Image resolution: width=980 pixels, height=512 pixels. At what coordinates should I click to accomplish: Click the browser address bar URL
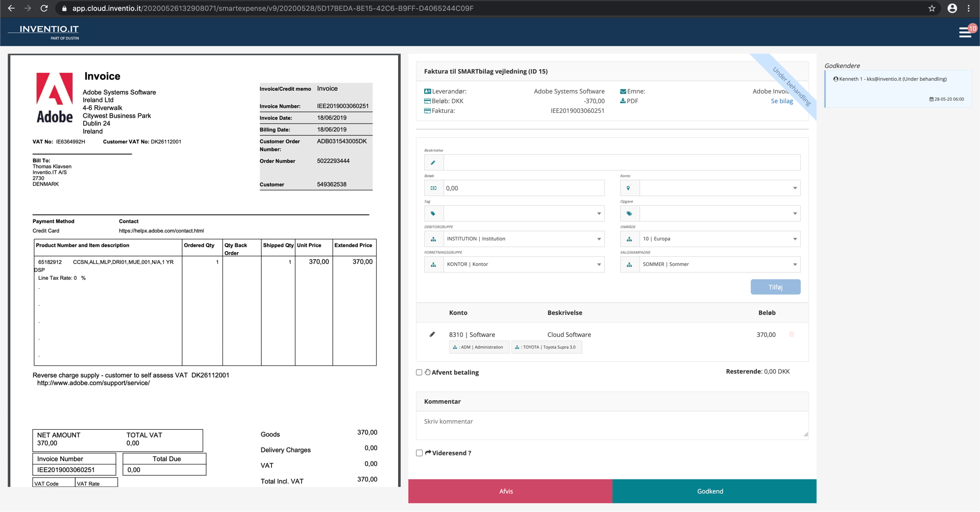[x=273, y=8]
